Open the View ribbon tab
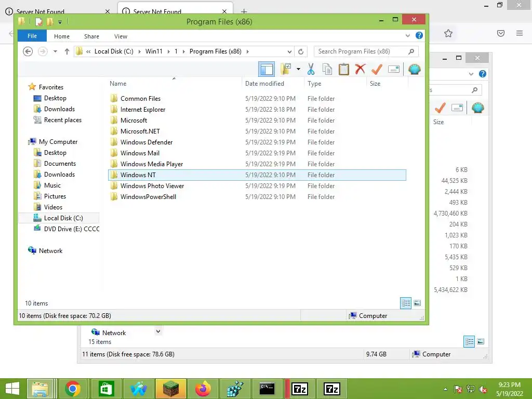532x399 pixels. [121, 36]
